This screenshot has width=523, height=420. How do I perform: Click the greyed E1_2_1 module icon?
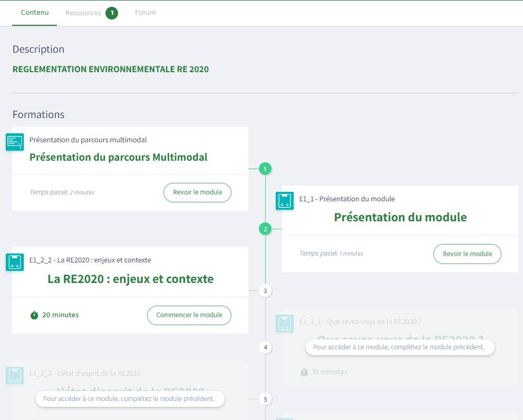285,323
